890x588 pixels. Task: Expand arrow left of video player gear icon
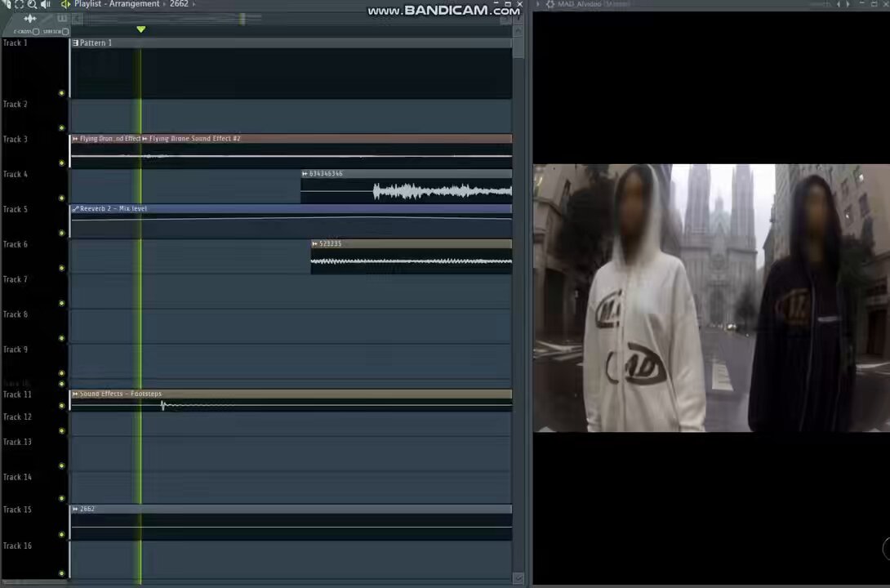pyautogui.click(x=537, y=4)
